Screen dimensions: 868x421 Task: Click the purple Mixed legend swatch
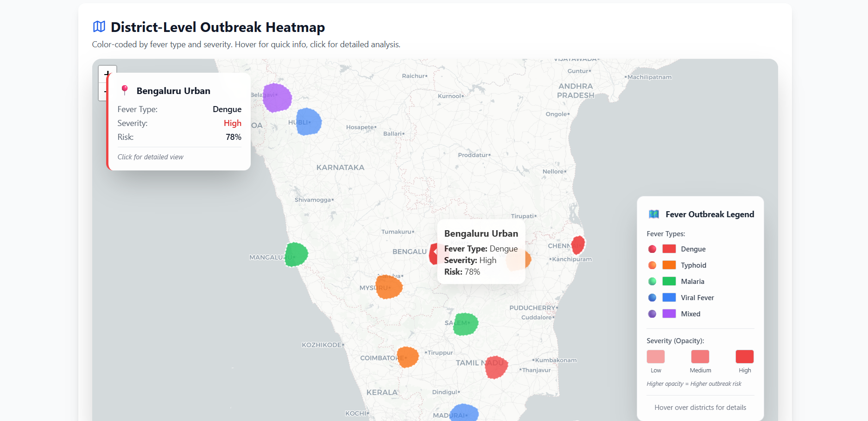coord(669,314)
